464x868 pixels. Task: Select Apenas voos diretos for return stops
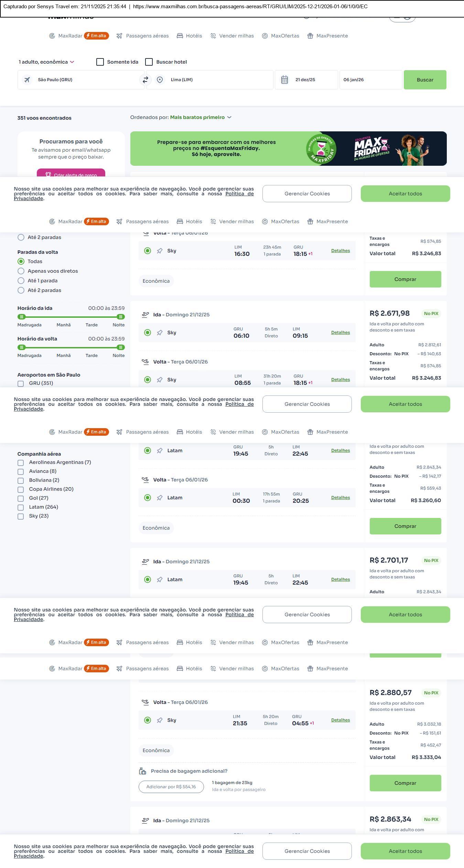click(x=21, y=271)
